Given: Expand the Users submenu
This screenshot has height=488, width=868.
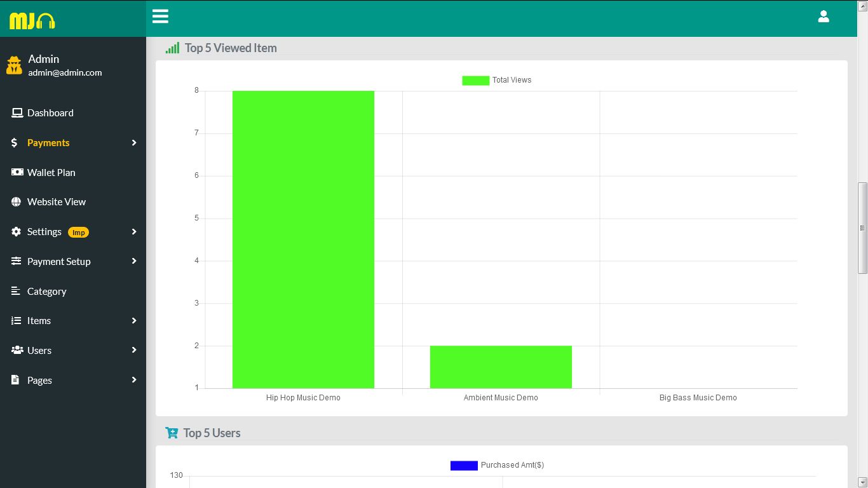Looking at the screenshot, I should pyautogui.click(x=133, y=350).
